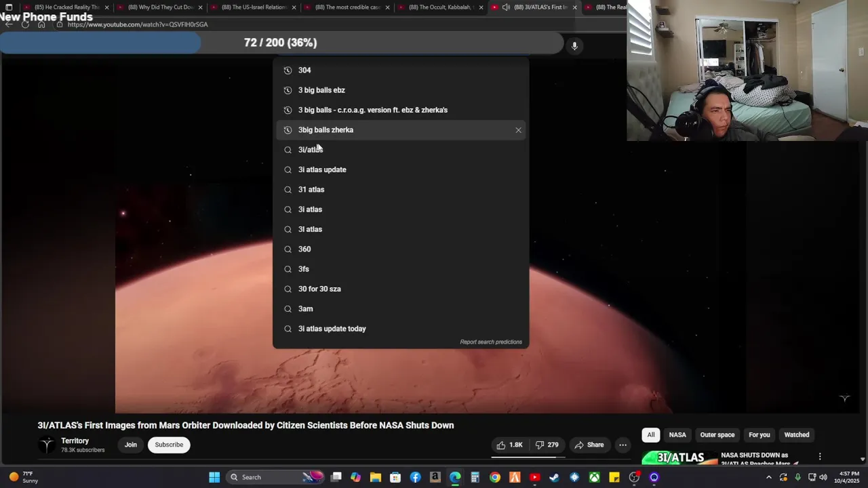Open the Xbox app from the taskbar
868x488 pixels.
click(x=594, y=477)
